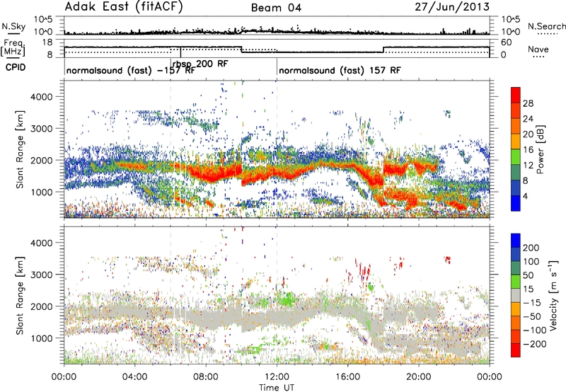Viewport: 566px width, 392px height.
Task: Click the normalsound (fast) 157 RF label
Action: [340, 70]
